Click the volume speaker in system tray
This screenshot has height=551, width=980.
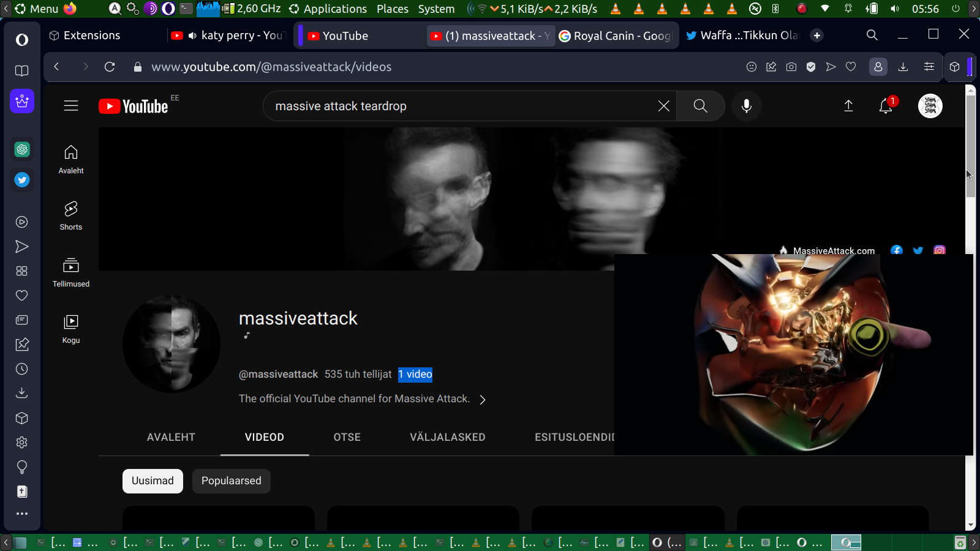coord(895,9)
